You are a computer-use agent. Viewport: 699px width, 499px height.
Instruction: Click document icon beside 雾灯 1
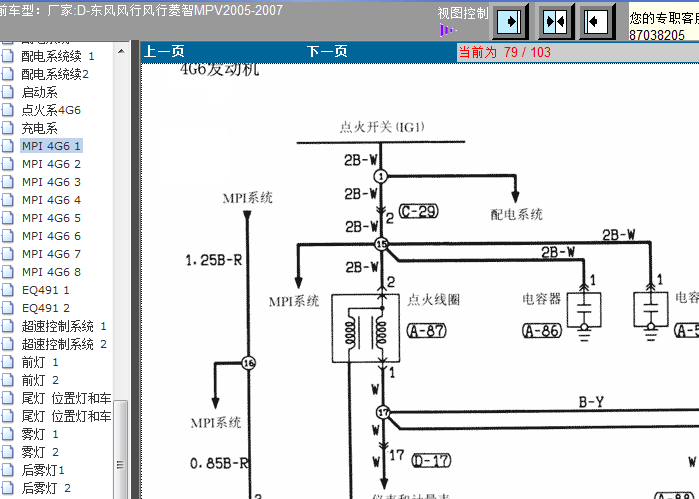[x=8, y=434]
